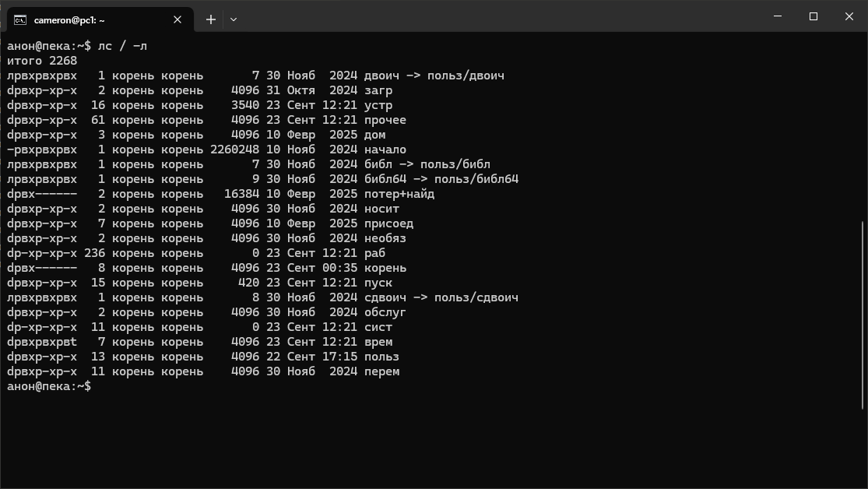Viewport: 868px width, 489px height.
Task: Click the directory name 'носит'
Action: tap(381, 209)
